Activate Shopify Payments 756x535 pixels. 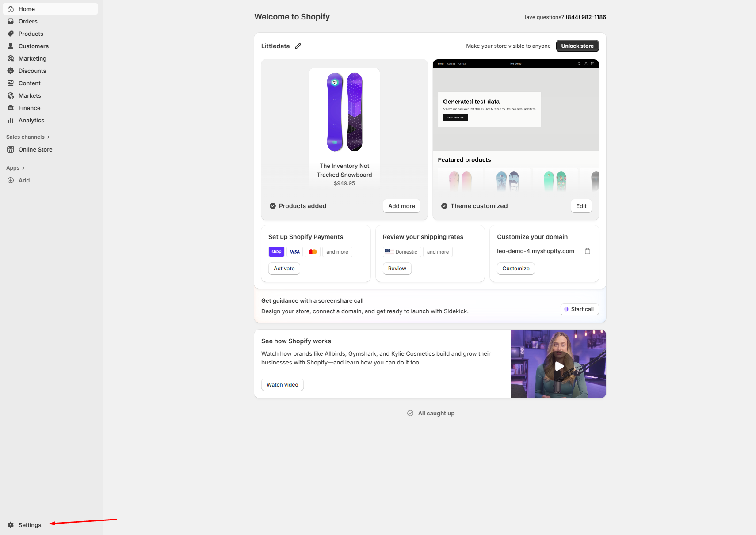tap(284, 269)
